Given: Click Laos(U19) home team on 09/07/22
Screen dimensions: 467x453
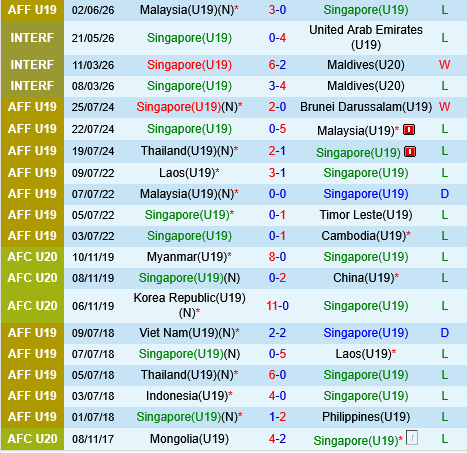Looking at the screenshot, I should point(187,173).
